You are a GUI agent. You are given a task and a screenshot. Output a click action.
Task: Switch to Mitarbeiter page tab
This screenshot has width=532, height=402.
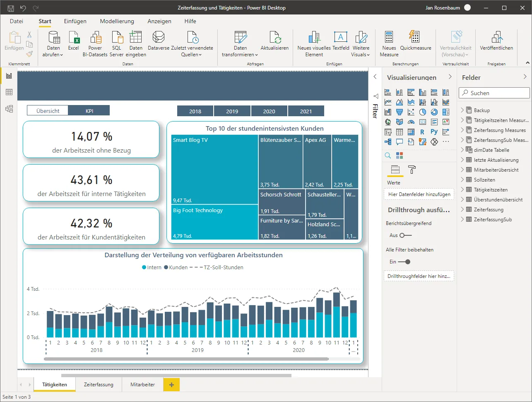tap(143, 385)
